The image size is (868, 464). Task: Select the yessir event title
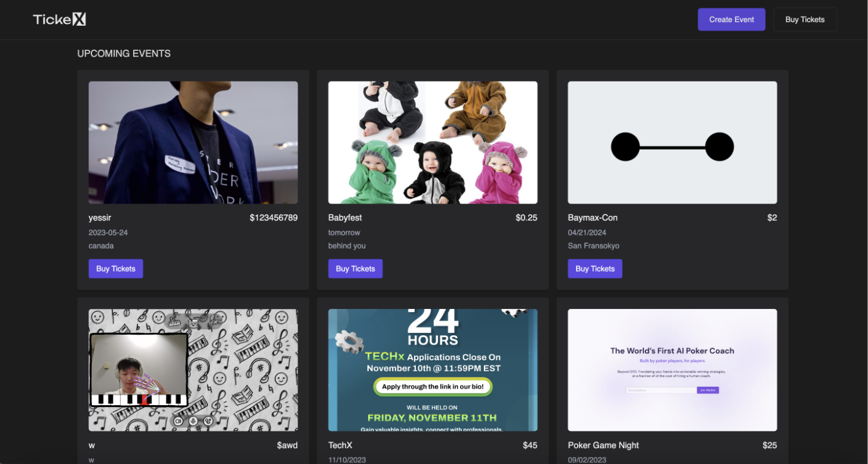pos(100,218)
